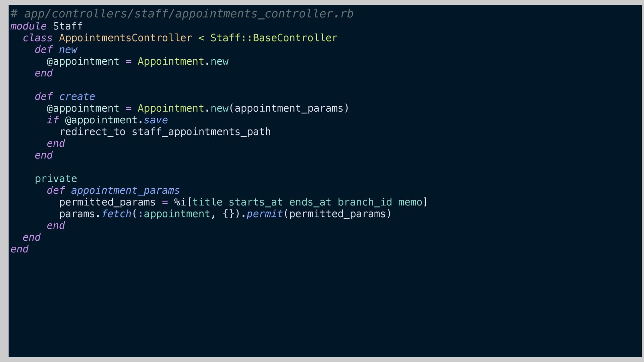
Task: Click the 'branch_id' symbol in array
Action: [365, 202]
